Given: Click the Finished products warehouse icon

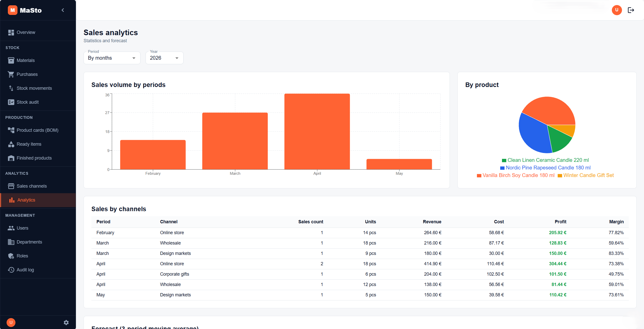Looking at the screenshot, I should click(x=11, y=158).
